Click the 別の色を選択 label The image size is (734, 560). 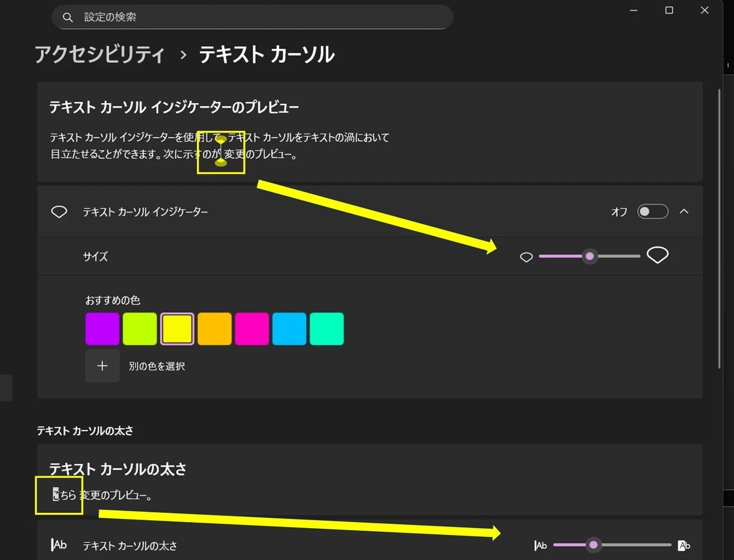(x=157, y=366)
